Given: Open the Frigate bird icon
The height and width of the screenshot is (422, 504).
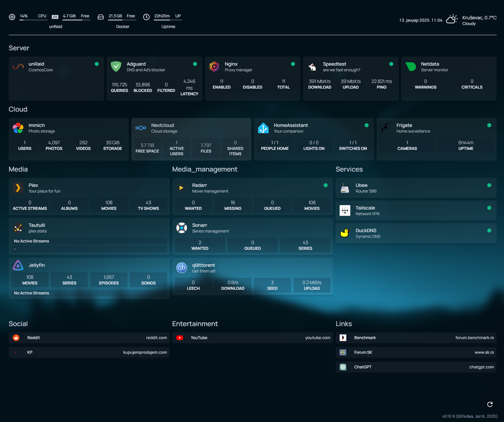Looking at the screenshot, I should [x=386, y=128].
